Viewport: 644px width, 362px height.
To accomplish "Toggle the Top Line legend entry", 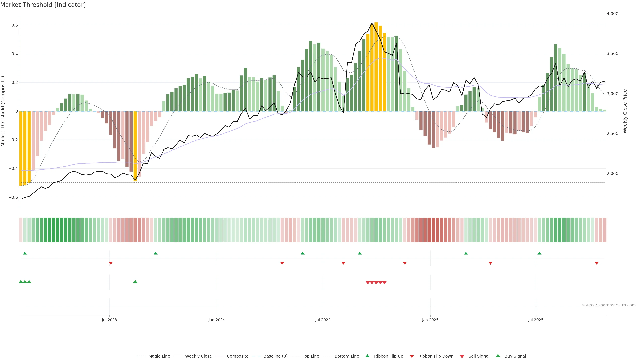I will click(x=311, y=356).
